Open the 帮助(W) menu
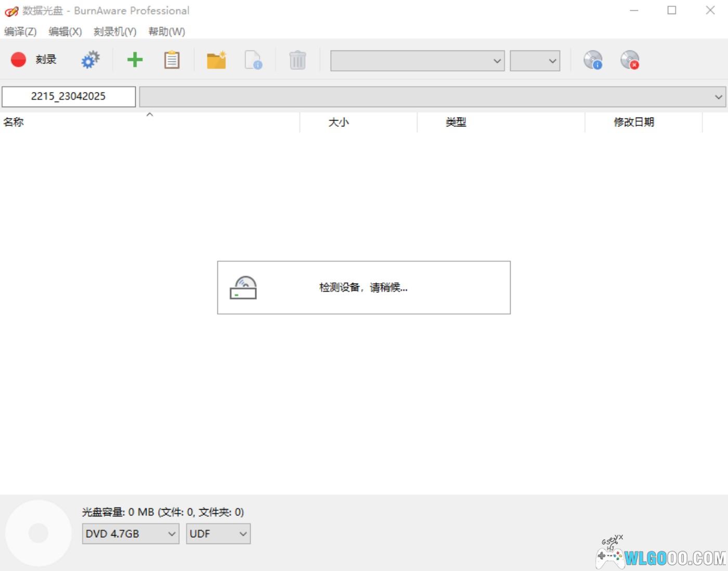This screenshot has height=571, width=728. [166, 32]
